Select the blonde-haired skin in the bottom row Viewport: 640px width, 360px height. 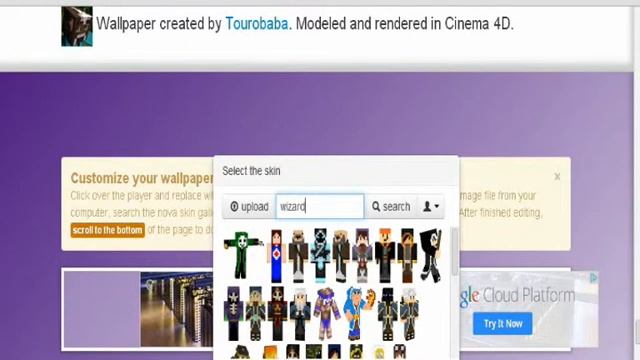coord(379,353)
